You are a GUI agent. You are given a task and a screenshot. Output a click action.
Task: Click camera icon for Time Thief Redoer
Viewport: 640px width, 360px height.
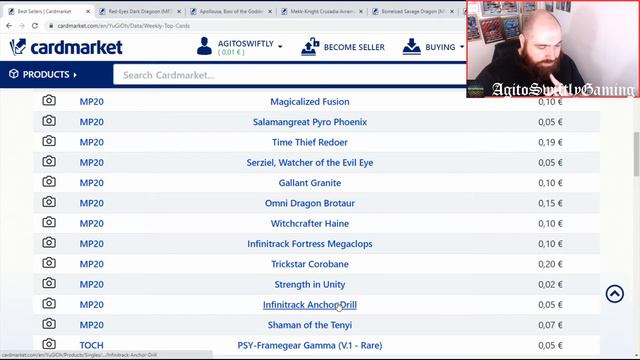[49, 141]
